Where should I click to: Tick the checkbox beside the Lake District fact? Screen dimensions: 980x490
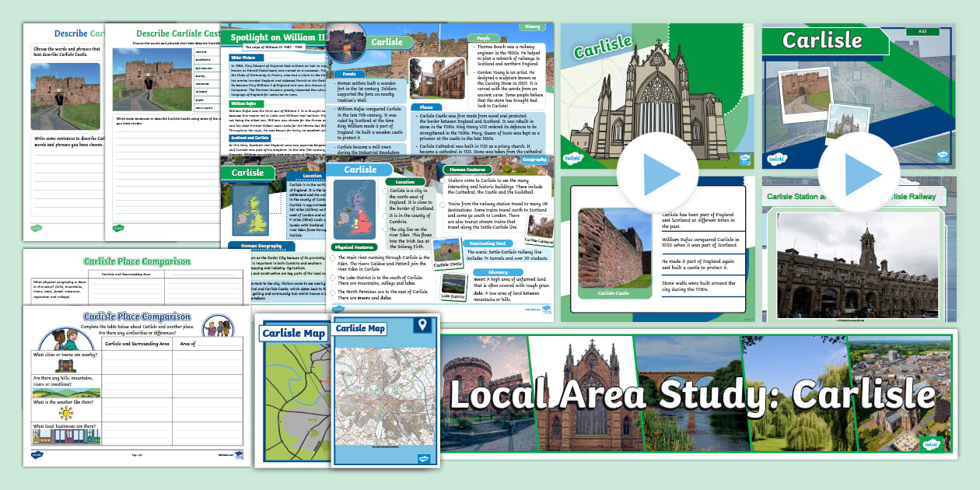pos(333,276)
